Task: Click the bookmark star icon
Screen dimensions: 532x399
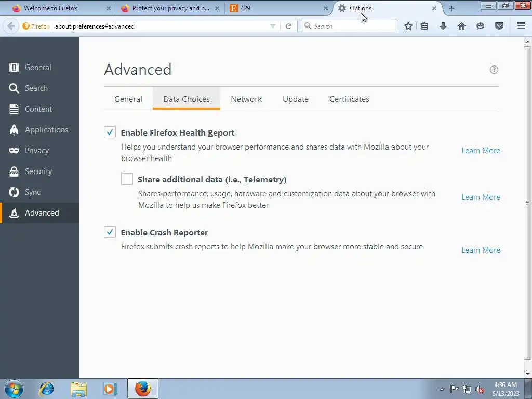Action: coord(408,26)
